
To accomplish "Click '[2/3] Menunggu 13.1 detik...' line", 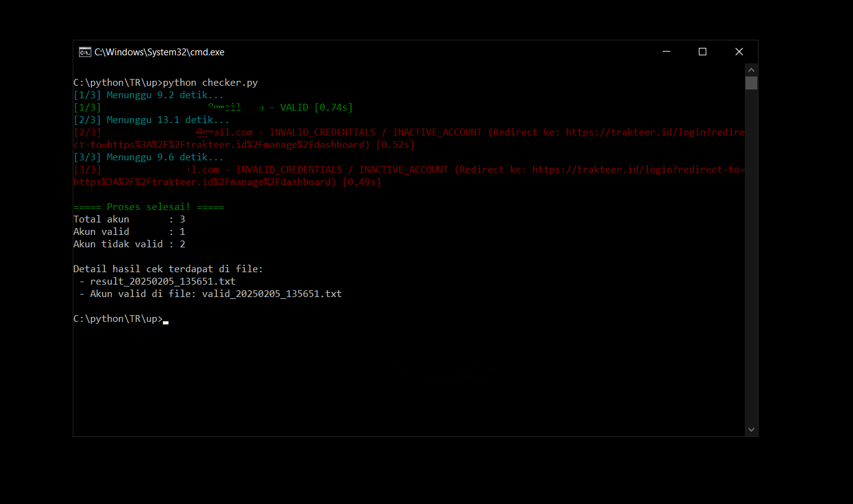I will pyautogui.click(x=152, y=120).
